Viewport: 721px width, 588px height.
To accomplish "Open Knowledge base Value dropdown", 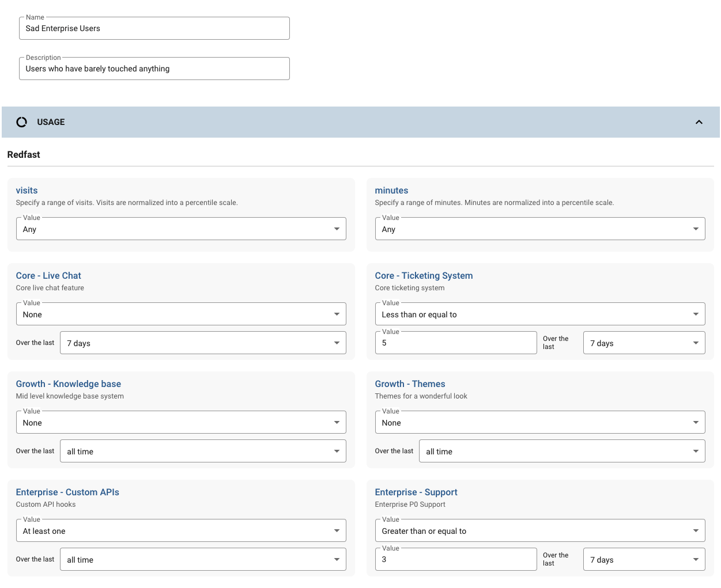I will click(181, 422).
